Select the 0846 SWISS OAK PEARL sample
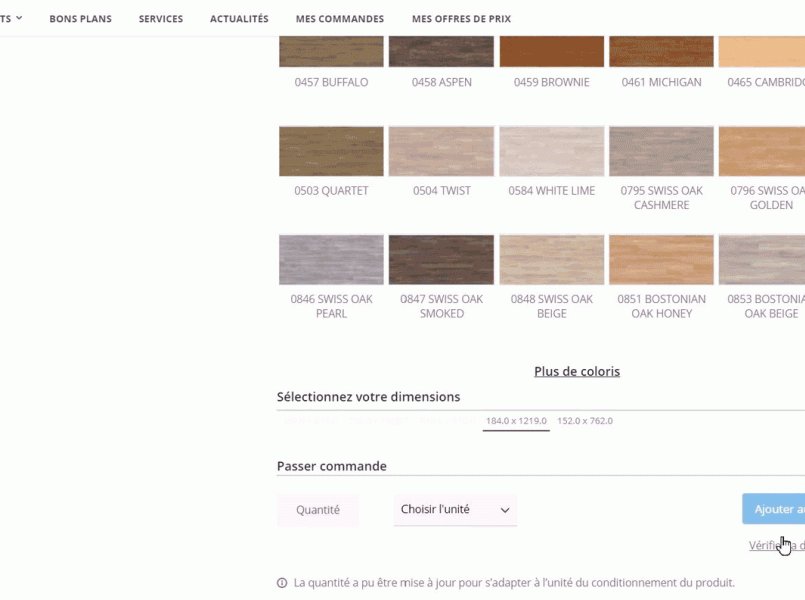This screenshot has height=600, width=805. tap(331, 260)
